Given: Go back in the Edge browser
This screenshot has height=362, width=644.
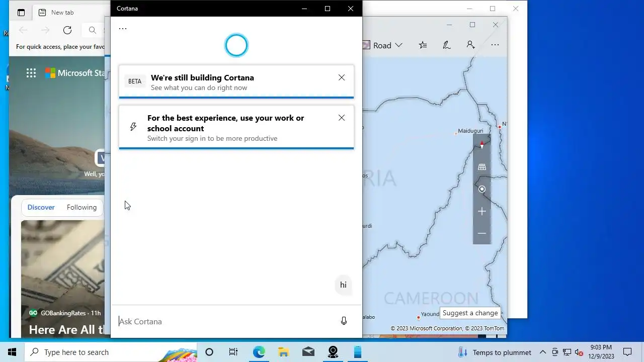Looking at the screenshot, I should [x=23, y=30].
